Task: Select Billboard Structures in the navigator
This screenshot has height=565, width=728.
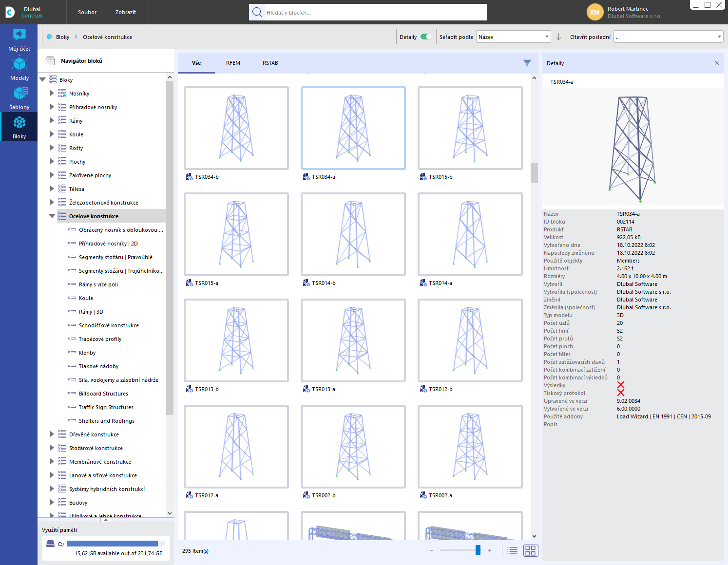Action: pyautogui.click(x=103, y=394)
